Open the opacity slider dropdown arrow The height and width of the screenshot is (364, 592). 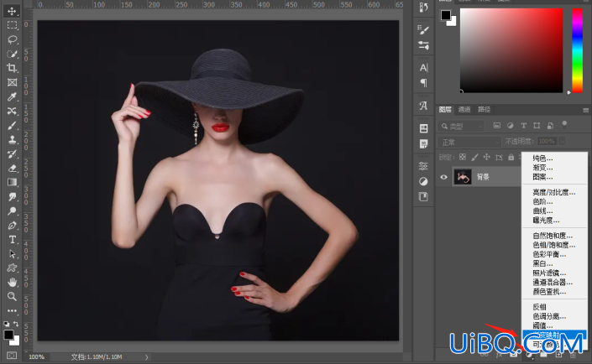click(563, 141)
